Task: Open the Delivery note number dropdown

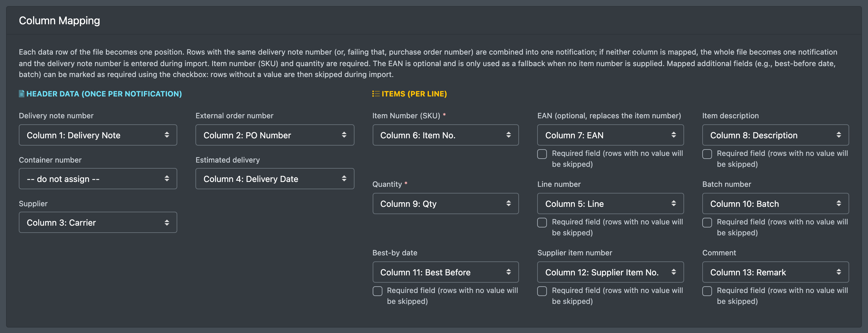Action: (98, 135)
